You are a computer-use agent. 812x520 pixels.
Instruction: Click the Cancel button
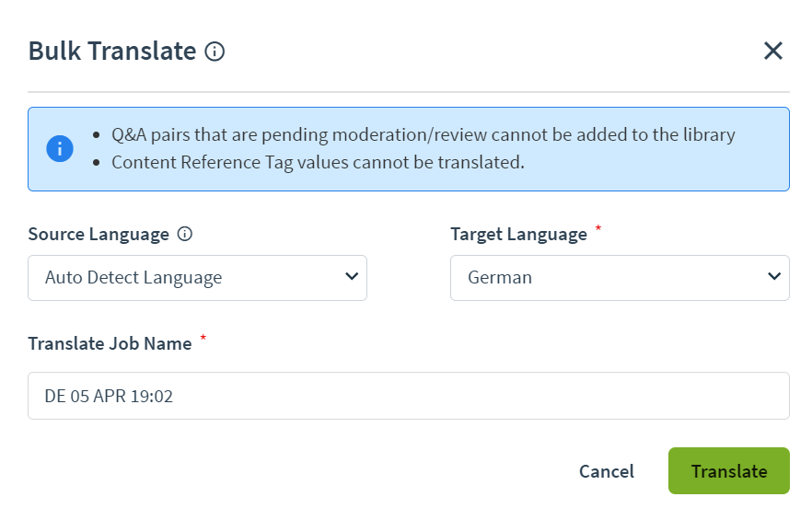(607, 471)
